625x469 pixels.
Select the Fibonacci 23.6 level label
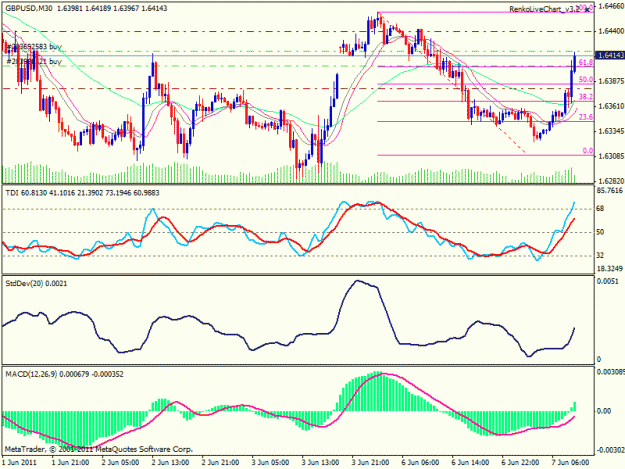click(x=586, y=117)
